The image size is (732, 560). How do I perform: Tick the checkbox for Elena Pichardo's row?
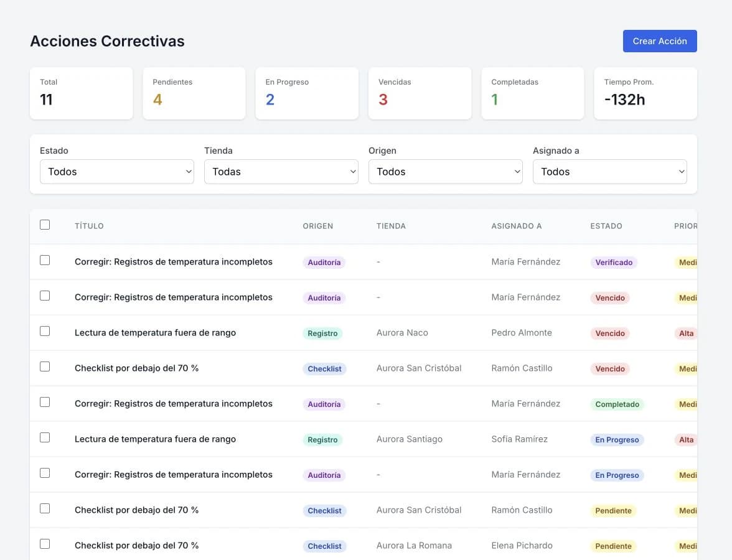point(45,544)
